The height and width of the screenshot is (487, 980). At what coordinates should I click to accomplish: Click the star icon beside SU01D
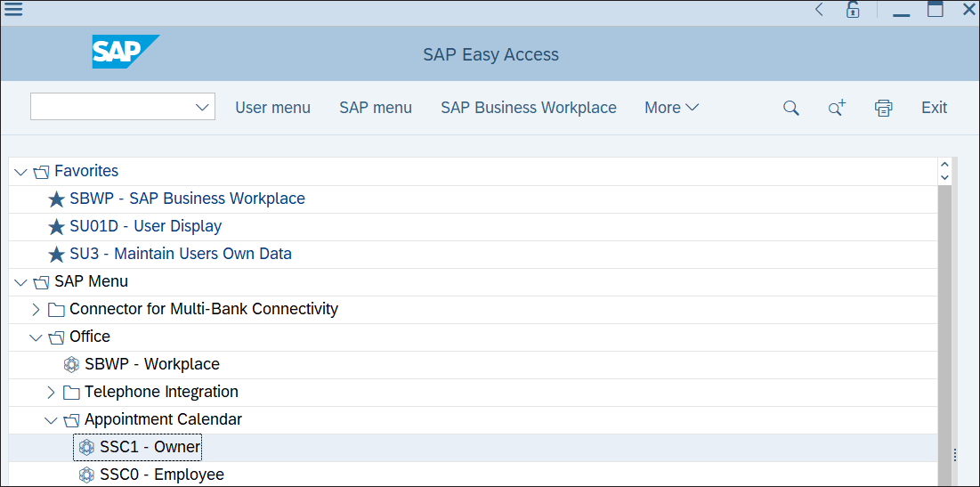click(57, 227)
